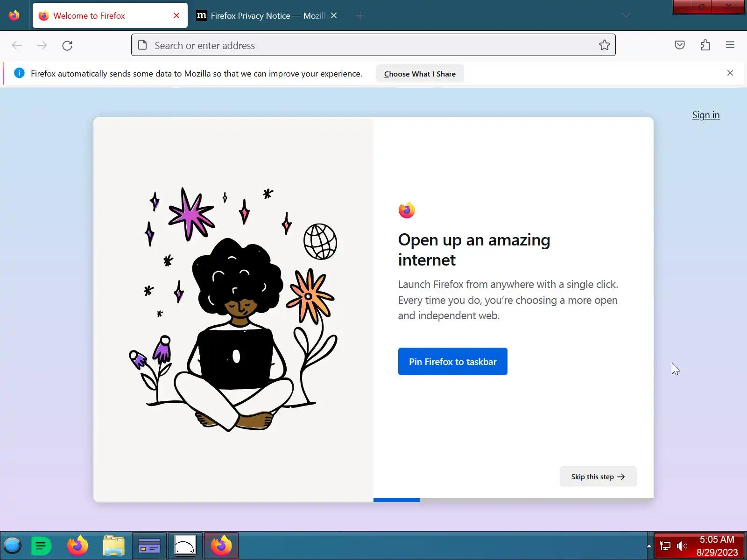Close the Firefox window
This screenshot has width=747, height=560.
click(728, 7)
